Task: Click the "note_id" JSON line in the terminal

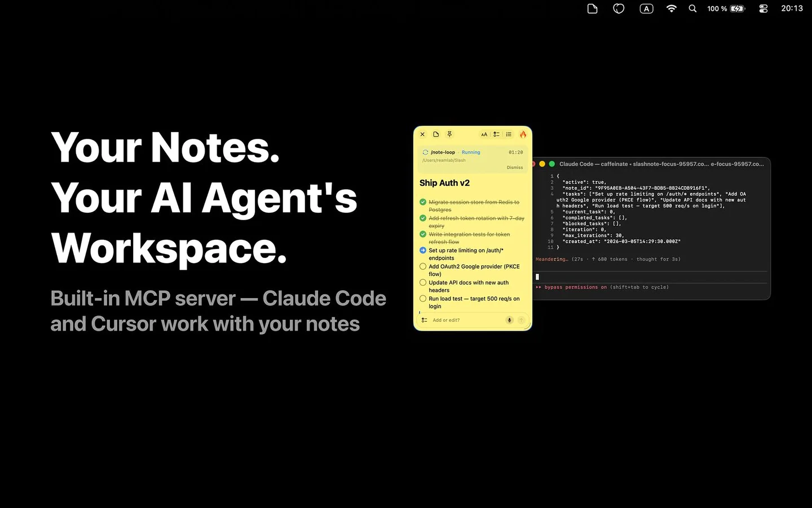Action: point(636,188)
